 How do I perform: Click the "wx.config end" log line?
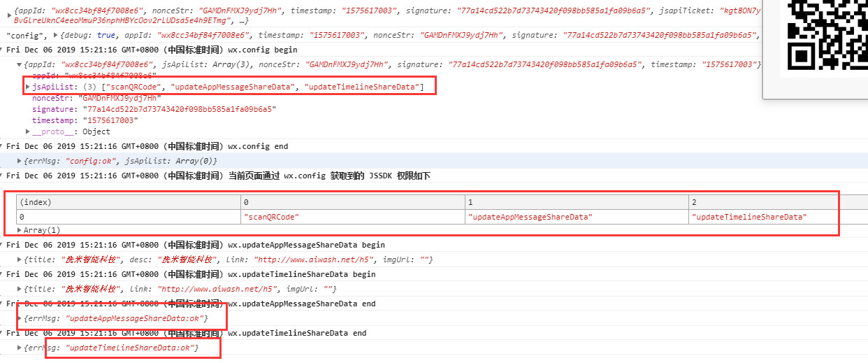click(147, 146)
